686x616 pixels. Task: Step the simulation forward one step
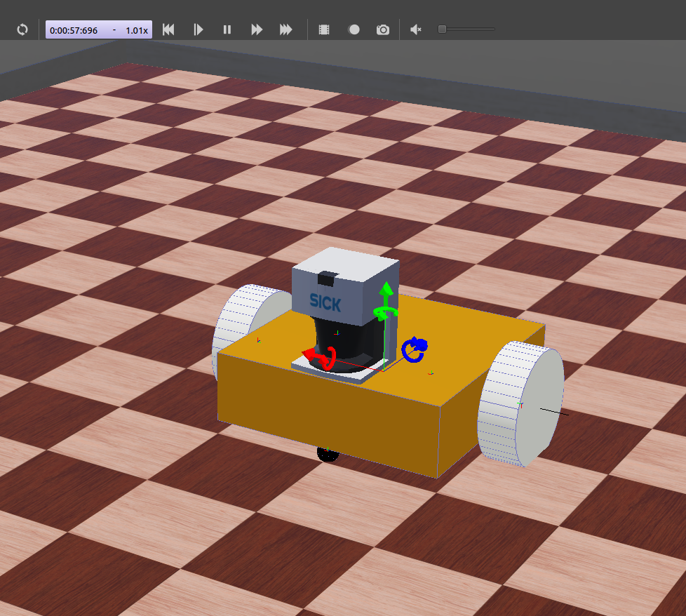click(x=198, y=29)
